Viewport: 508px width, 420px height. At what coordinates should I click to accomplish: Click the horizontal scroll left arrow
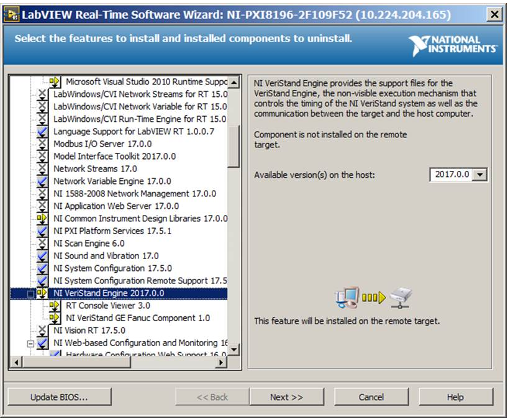coord(16,362)
